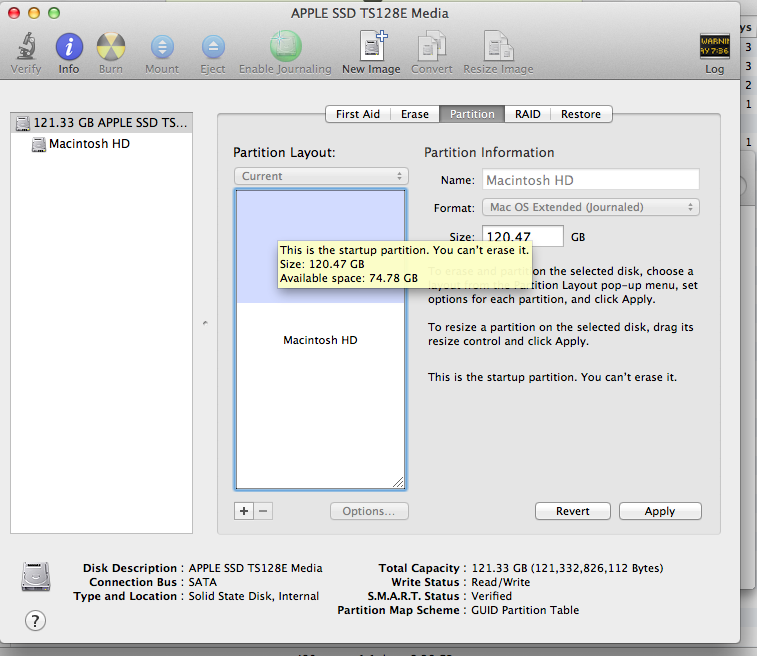
Task: Click the APPLE SSD TS128E Media description
Action: (255, 568)
